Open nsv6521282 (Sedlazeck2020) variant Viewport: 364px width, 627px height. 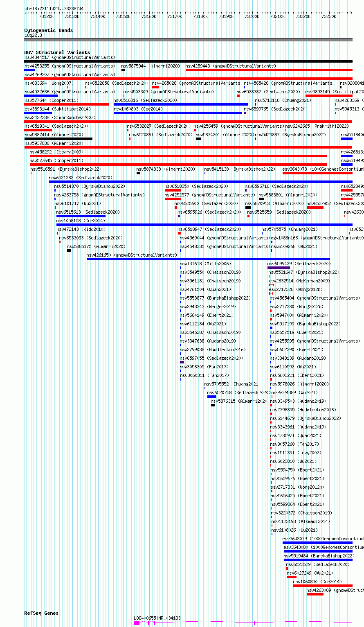tap(81, 178)
